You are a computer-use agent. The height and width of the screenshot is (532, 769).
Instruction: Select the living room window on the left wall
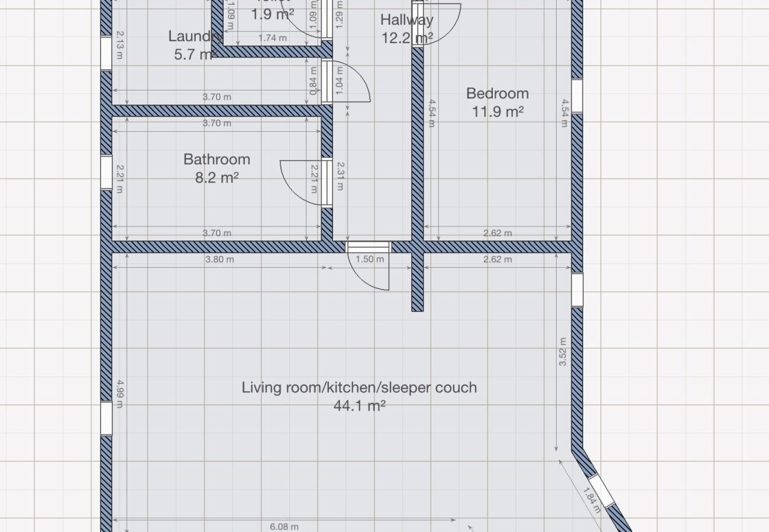tap(106, 419)
